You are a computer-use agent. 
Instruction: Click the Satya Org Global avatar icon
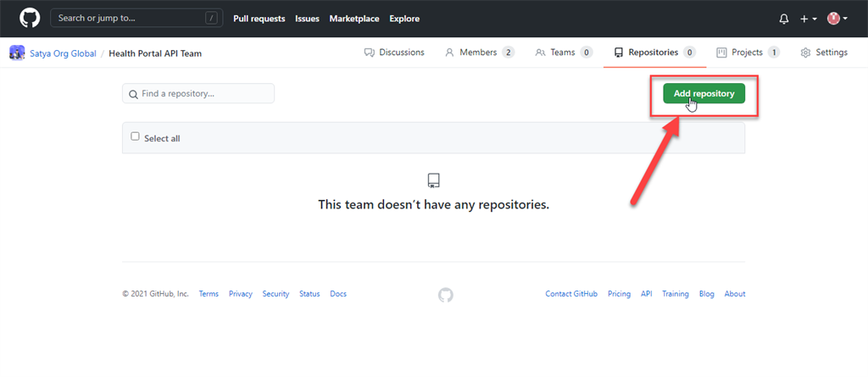[x=17, y=53]
